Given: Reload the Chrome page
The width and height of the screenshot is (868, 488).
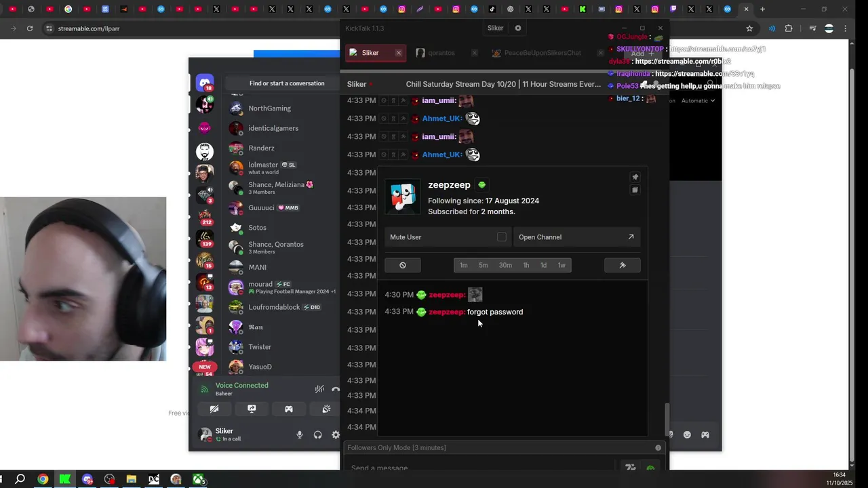Looking at the screenshot, I should [x=30, y=28].
